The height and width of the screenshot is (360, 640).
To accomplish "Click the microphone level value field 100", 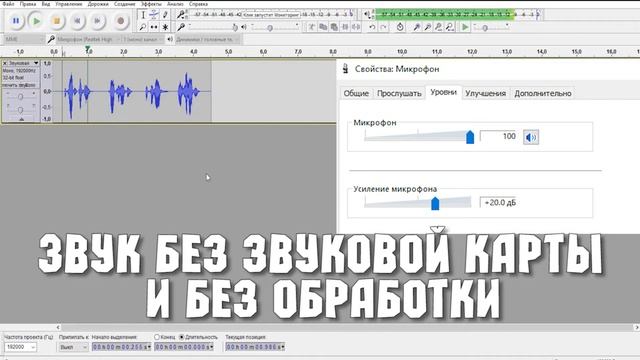I will click(x=498, y=136).
